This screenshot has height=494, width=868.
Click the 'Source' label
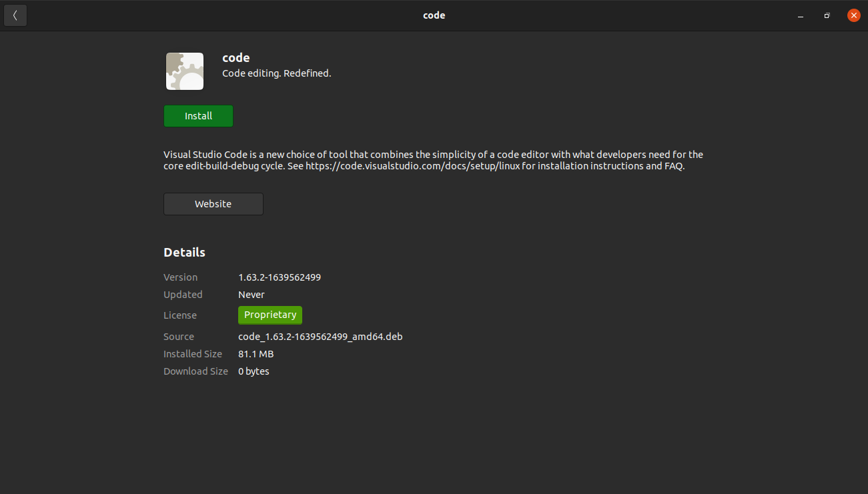179,337
